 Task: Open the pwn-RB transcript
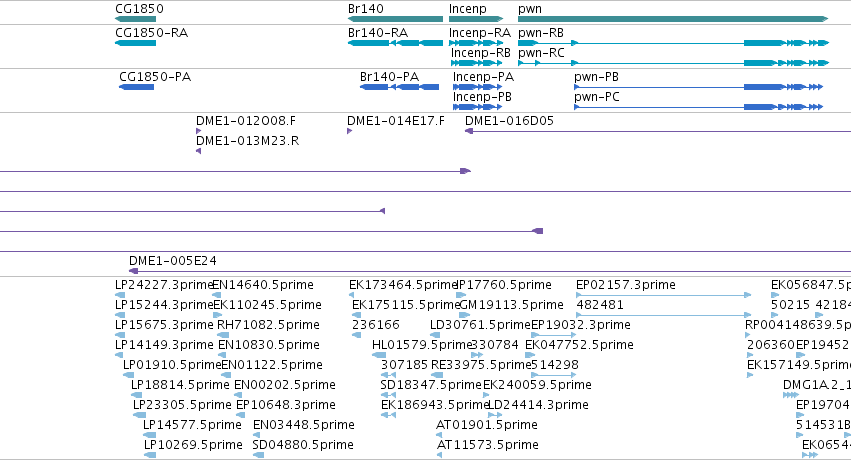(673, 43)
